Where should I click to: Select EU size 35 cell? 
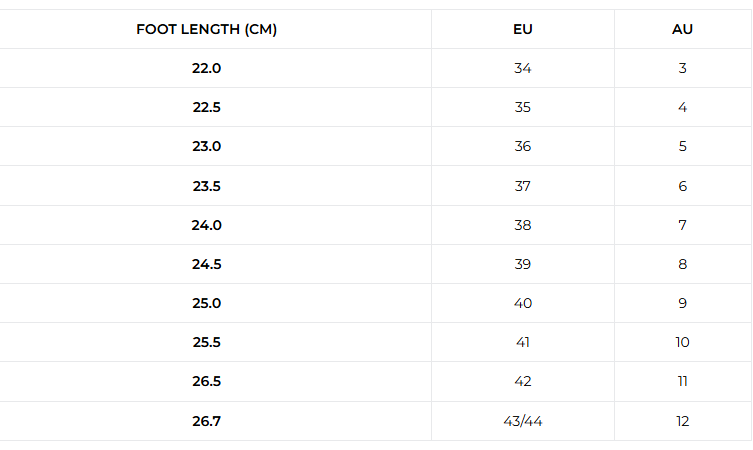point(522,107)
